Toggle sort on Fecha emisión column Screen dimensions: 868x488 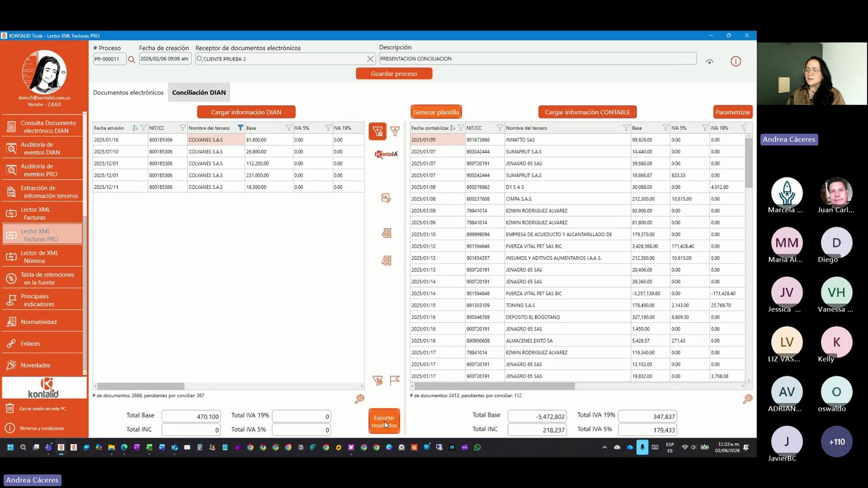pos(135,128)
